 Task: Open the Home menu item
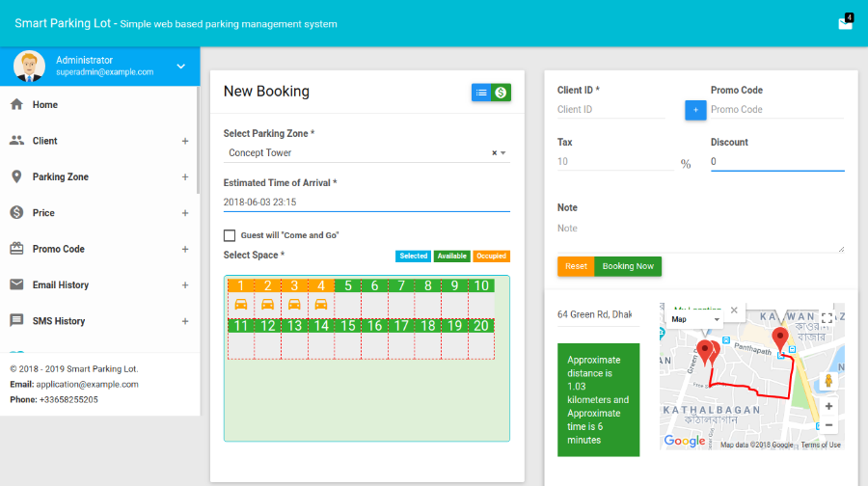pyautogui.click(x=45, y=105)
